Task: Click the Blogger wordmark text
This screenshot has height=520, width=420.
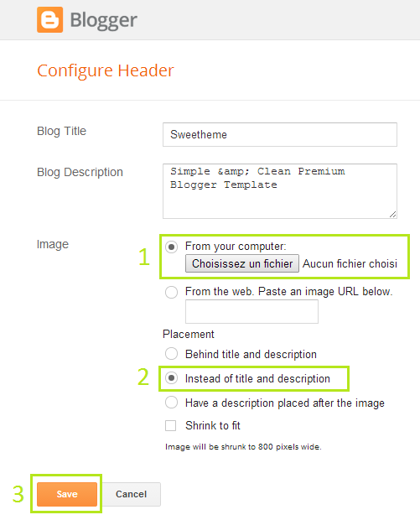Action: (103, 21)
